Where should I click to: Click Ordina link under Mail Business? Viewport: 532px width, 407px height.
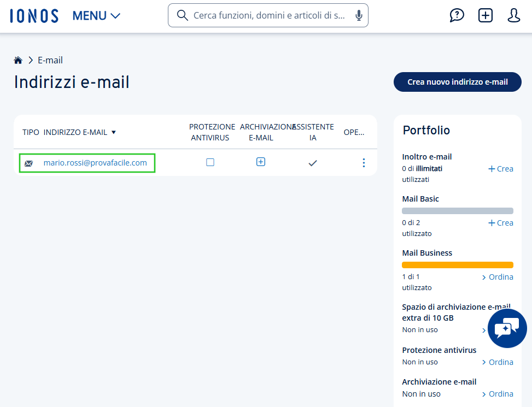498,277
